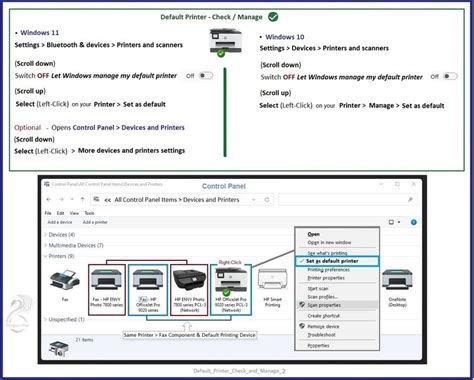This screenshot has width=474, height=380.
Task: Open the address bar history dropdown
Action: pyautogui.click(x=254, y=200)
